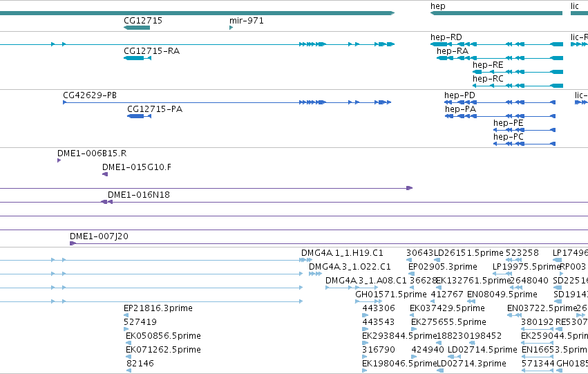The image size is (588, 374).
Task: Click the hep-PD protein label
Action: 459,95
